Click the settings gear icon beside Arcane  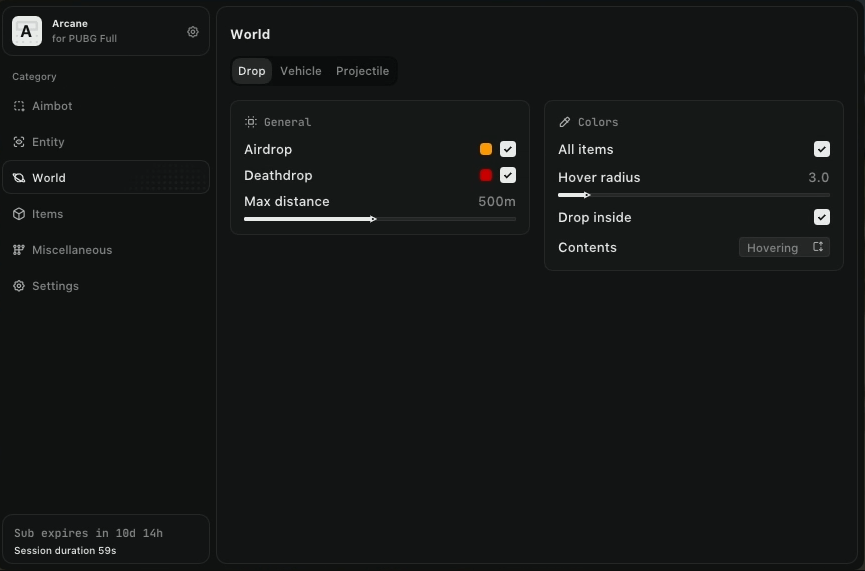pos(193,32)
